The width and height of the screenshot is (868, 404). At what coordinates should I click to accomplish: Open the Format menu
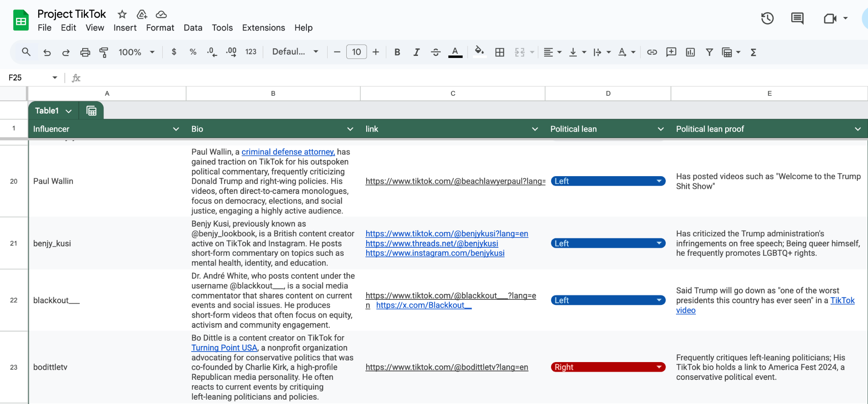pyautogui.click(x=160, y=28)
